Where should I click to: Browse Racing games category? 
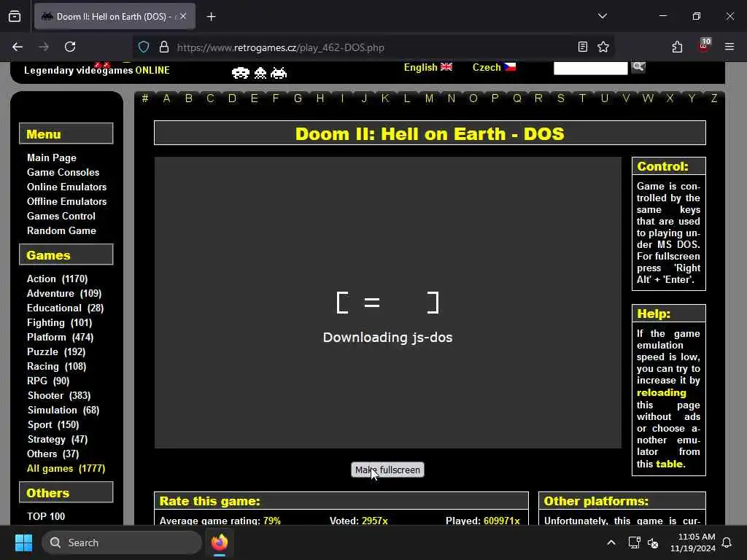[56, 366]
